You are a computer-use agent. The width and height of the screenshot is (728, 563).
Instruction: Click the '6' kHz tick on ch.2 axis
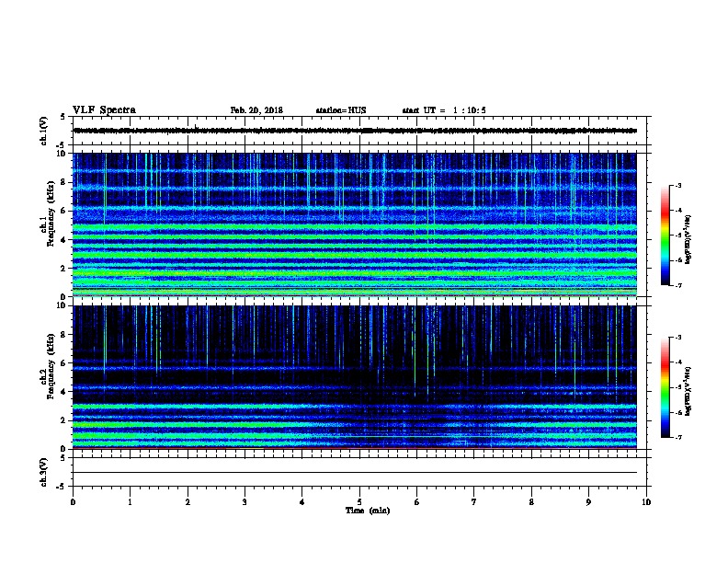[63, 363]
